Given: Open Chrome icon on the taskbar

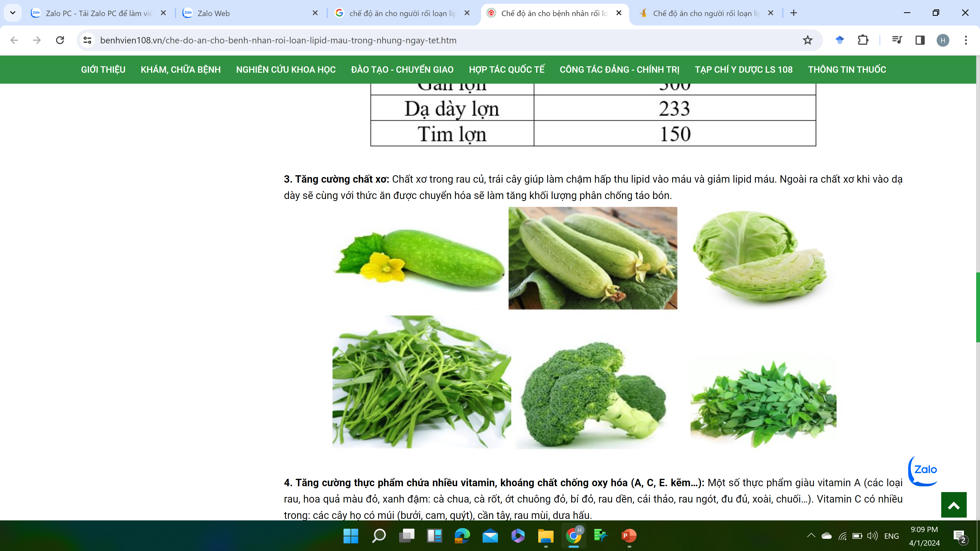Looking at the screenshot, I should pos(574,536).
